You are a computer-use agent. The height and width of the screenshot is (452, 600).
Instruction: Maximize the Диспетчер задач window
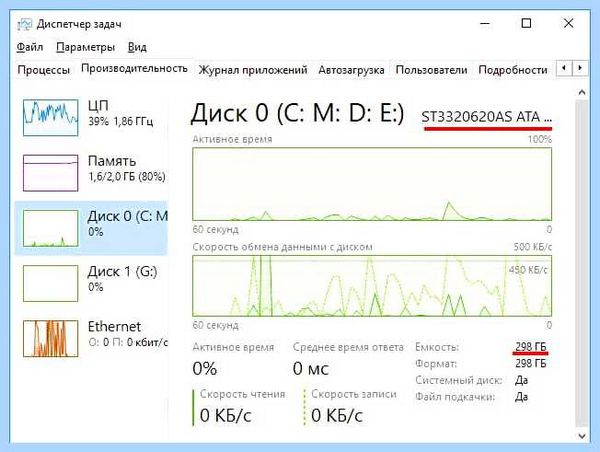click(x=527, y=24)
